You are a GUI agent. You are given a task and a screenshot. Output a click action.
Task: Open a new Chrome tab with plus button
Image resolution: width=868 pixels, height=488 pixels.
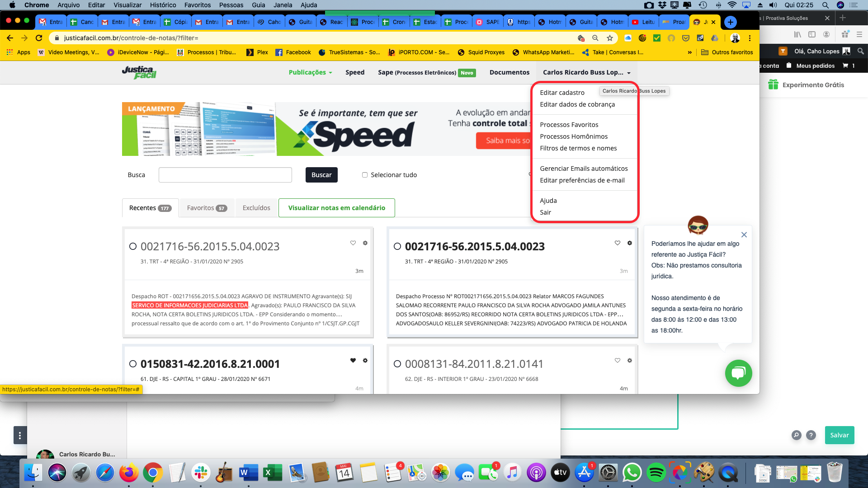click(x=730, y=22)
